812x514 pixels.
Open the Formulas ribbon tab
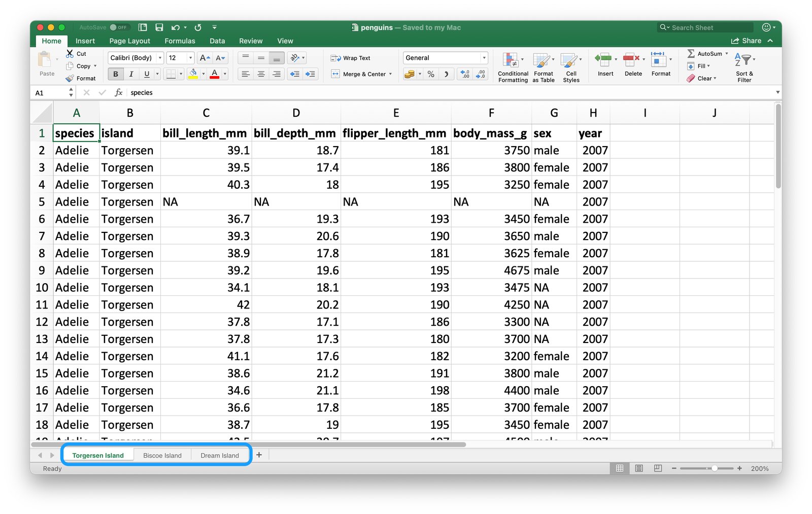(x=180, y=41)
